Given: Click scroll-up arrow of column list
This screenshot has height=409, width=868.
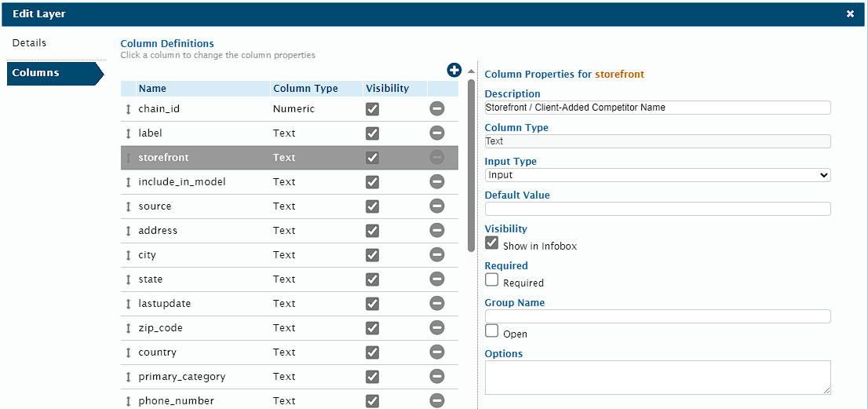Looking at the screenshot, I should tap(471, 71).
